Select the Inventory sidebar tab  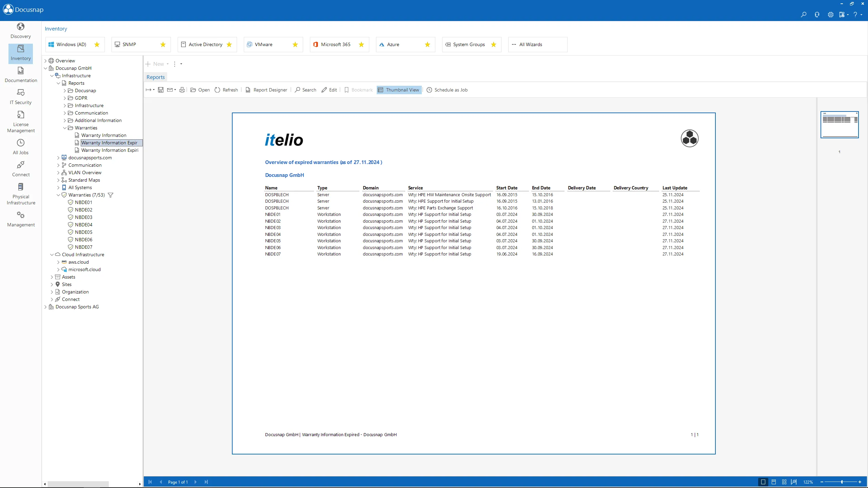(21, 53)
